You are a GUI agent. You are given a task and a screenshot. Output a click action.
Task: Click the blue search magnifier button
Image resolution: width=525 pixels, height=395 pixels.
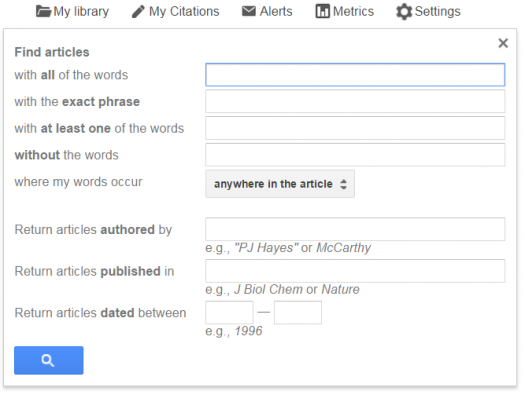(x=49, y=360)
